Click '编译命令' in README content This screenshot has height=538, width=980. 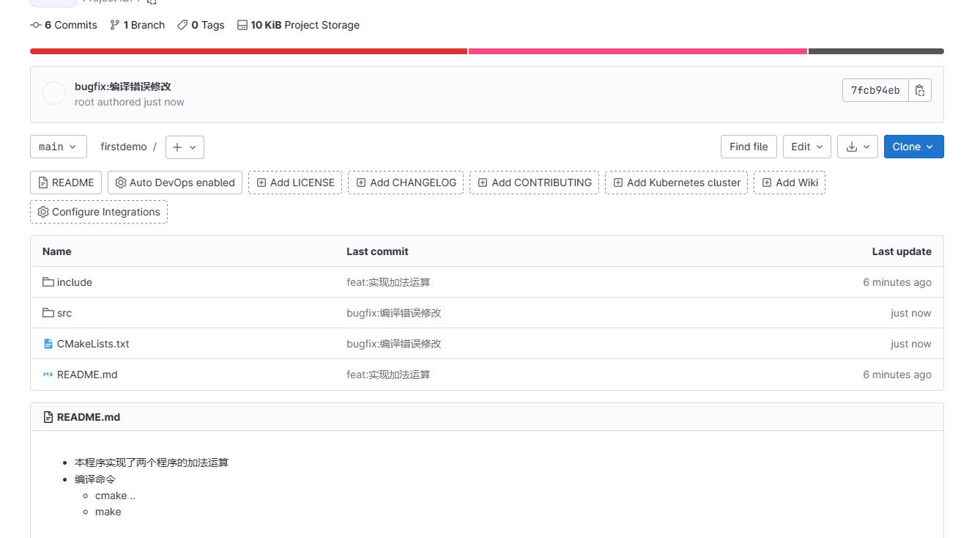coord(95,479)
